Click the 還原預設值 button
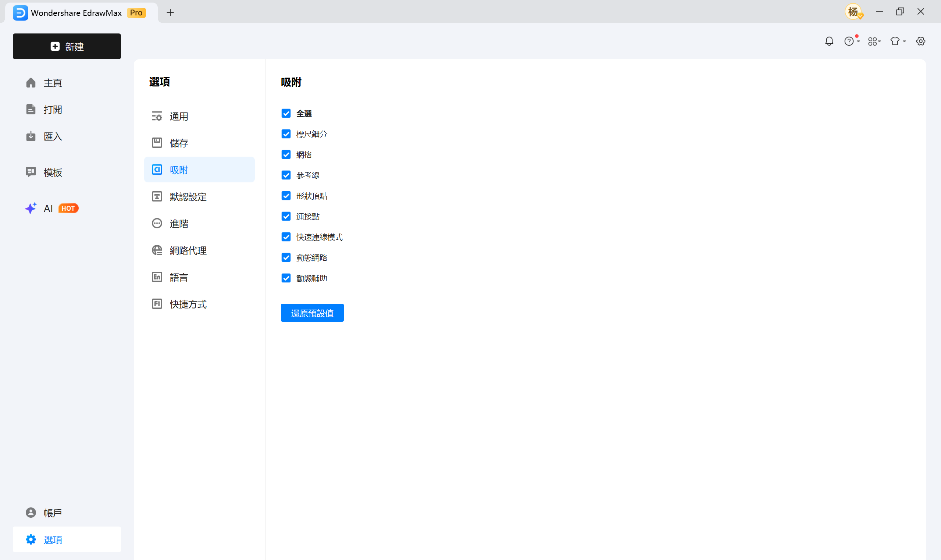 point(312,313)
